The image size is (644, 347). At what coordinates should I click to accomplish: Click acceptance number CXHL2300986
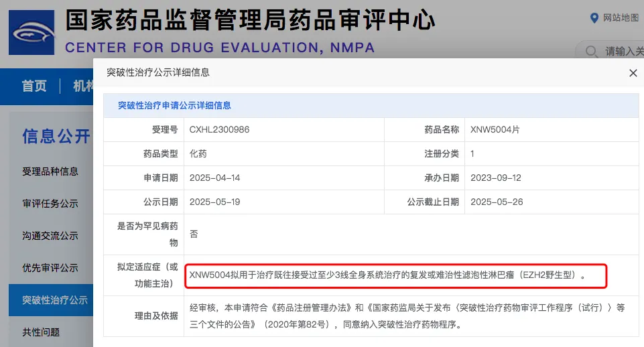pyautogui.click(x=219, y=130)
